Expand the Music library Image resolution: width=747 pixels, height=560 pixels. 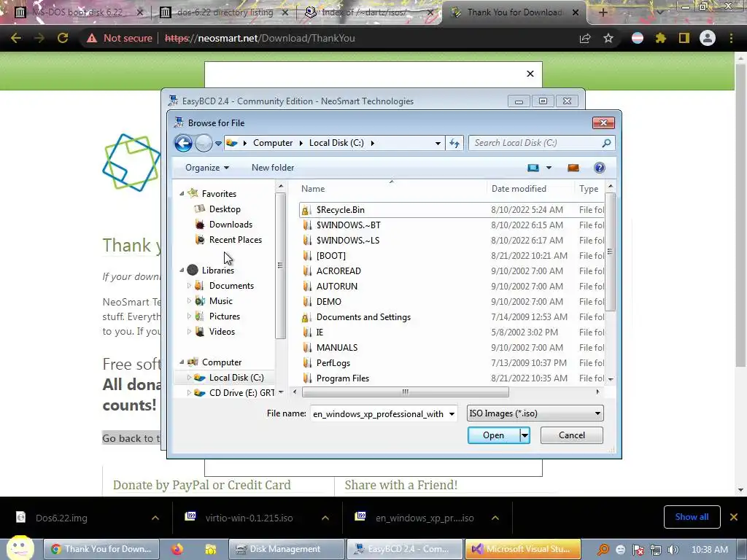[189, 301]
